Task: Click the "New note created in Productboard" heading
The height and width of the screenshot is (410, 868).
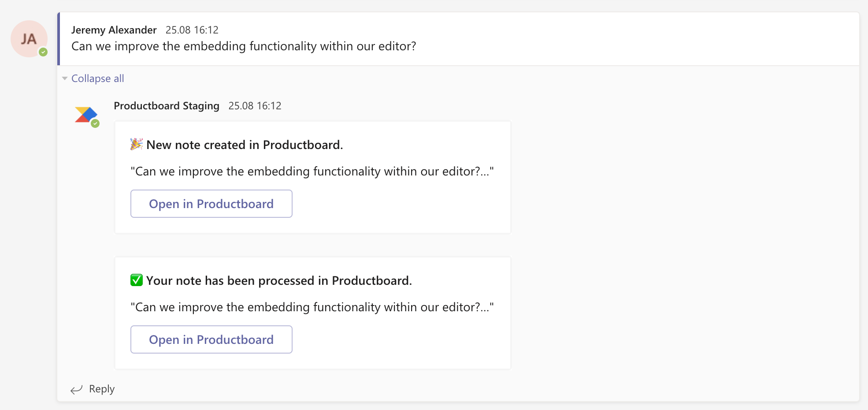Action: (245, 145)
